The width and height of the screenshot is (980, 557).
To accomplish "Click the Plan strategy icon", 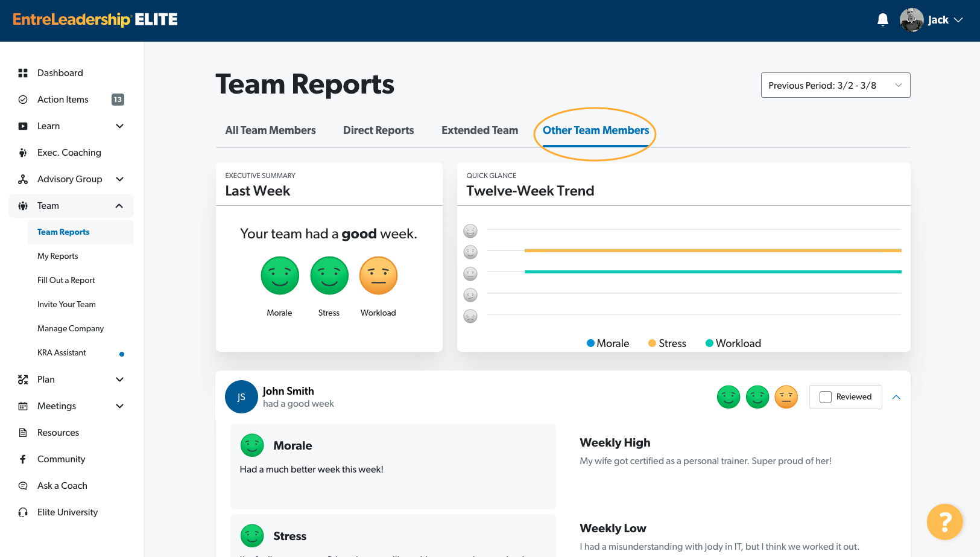I will click(x=23, y=380).
